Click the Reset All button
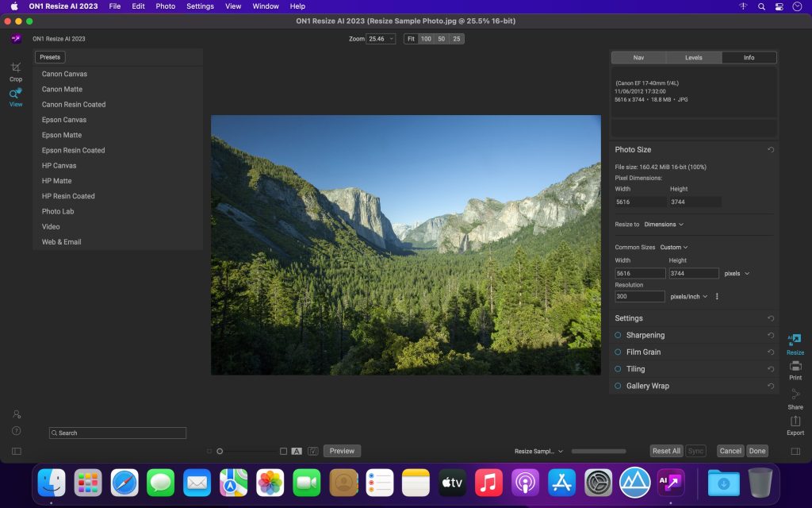Viewport: 812px width, 508px height. click(x=666, y=450)
